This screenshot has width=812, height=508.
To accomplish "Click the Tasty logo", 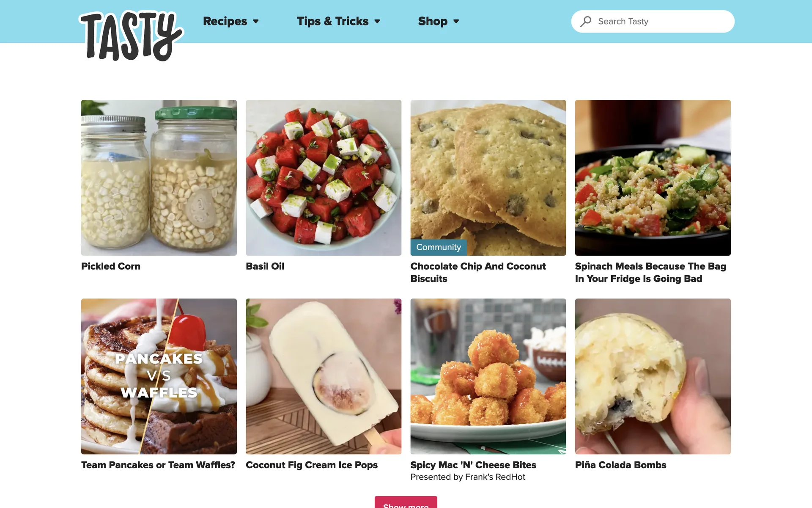I will coord(131,36).
